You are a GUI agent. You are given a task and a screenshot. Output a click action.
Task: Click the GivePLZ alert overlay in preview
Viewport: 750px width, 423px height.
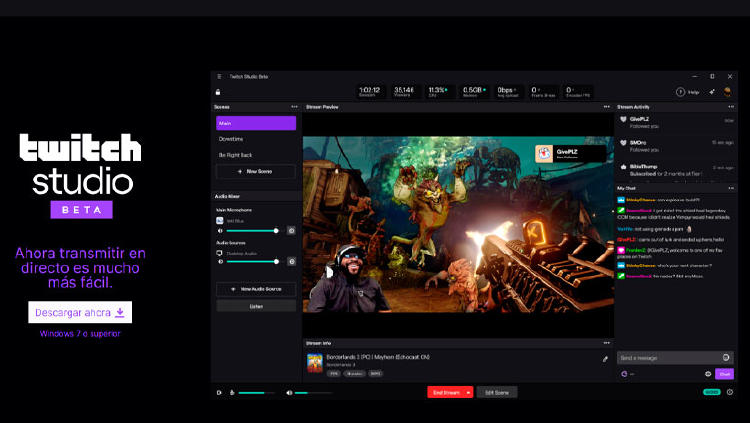coord(570,154)
